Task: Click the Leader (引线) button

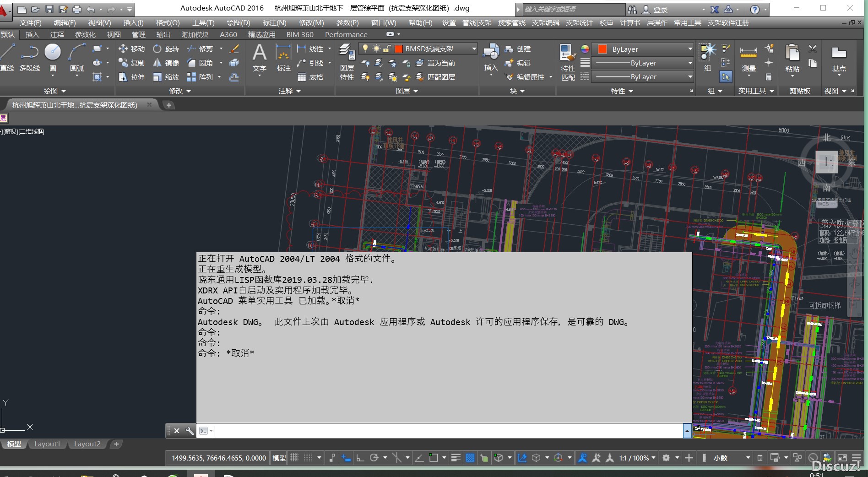Action: (310, 63)
